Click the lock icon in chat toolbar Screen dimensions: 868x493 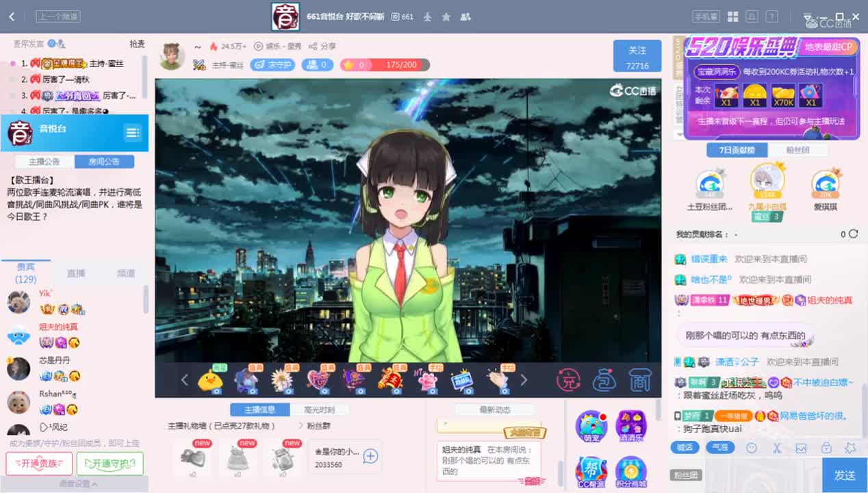tap(826, 448)
